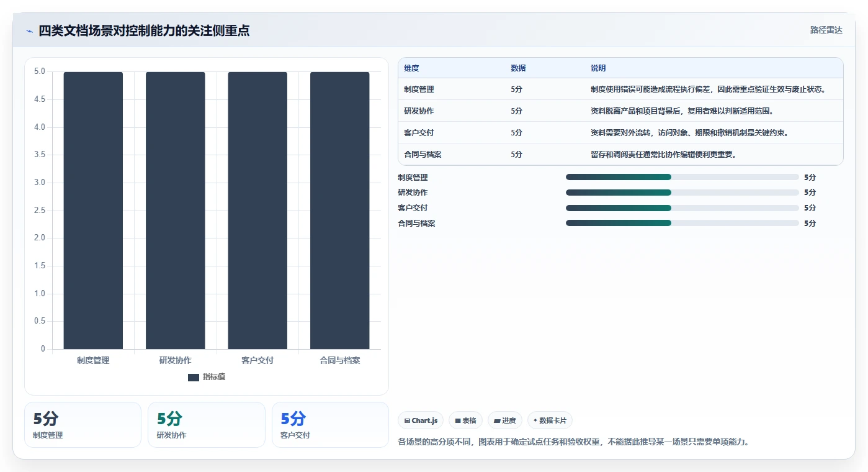
Task: Click the 客户交付 bar in the chart
Action: 257,211
